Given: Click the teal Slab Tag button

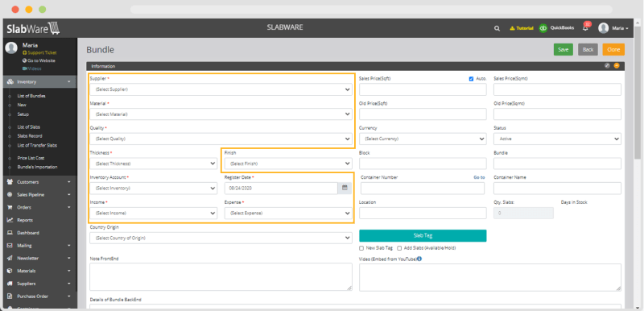Looking at the screenshot, I should tap(423, 236).
